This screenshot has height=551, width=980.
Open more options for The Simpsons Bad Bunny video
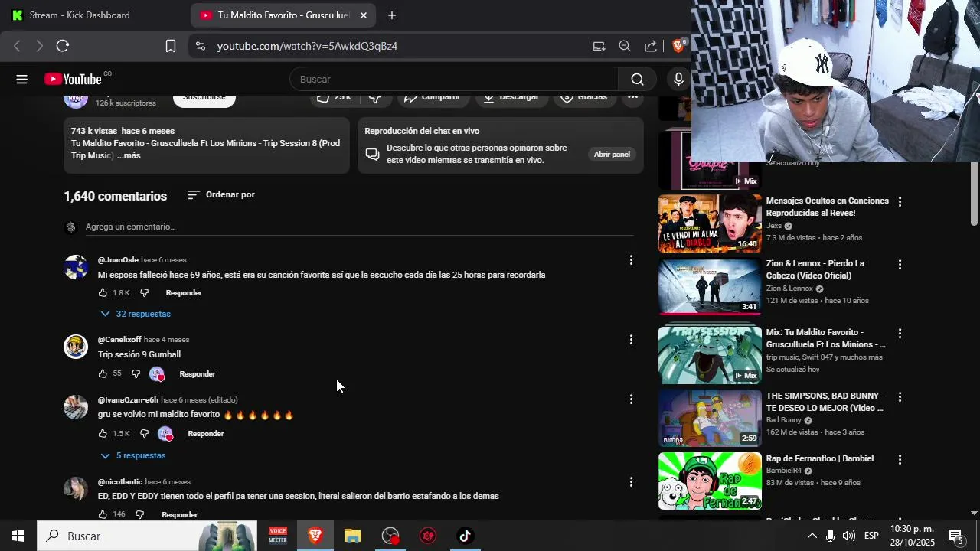coord(900,397)
